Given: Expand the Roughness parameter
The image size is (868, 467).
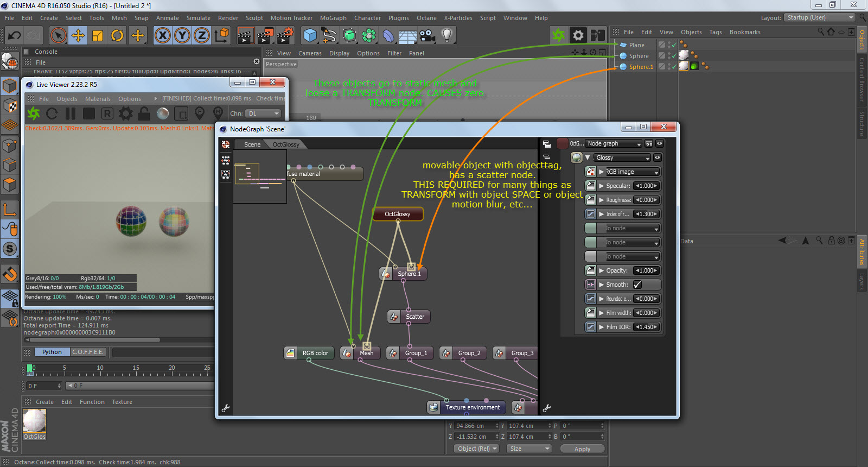Looking at the screenshot, I should tap(601, 200).
